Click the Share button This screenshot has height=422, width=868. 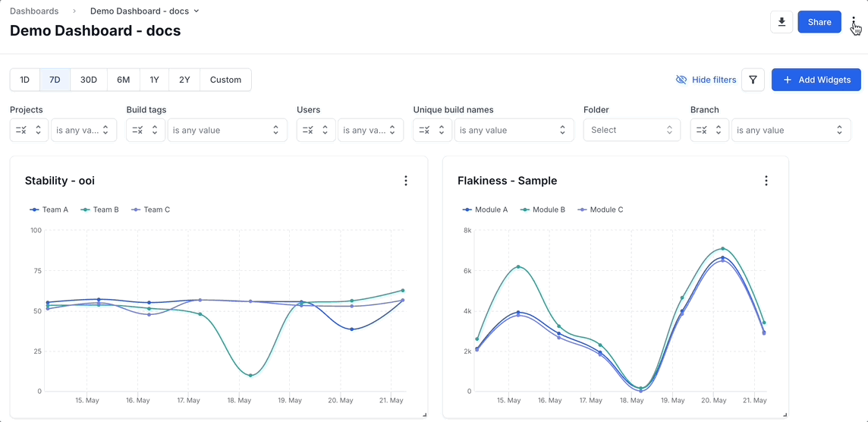(819, 22)
